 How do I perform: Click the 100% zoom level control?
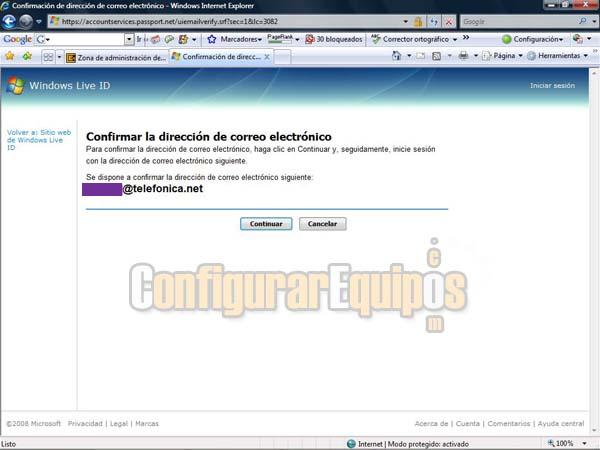567,443
